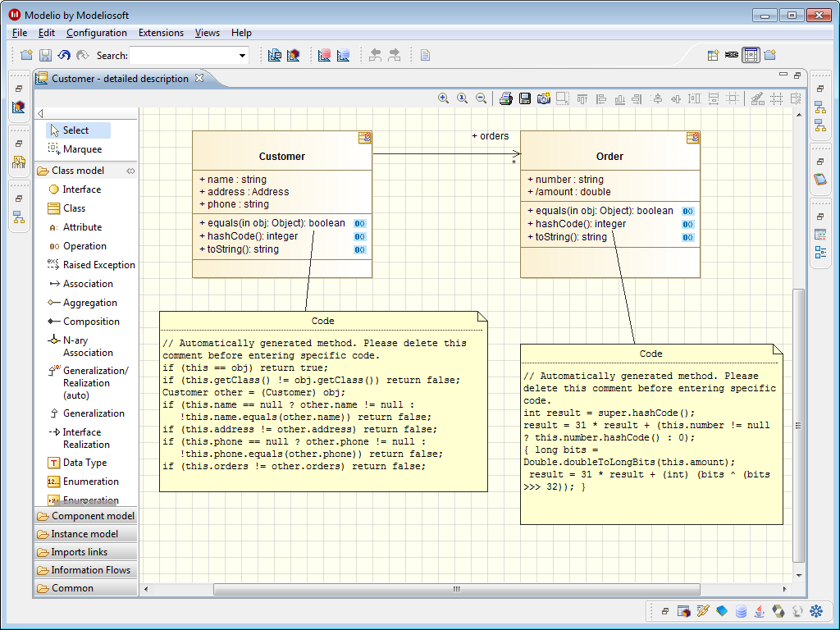Pick the Data Type palette tool

(x=77, y=463)
